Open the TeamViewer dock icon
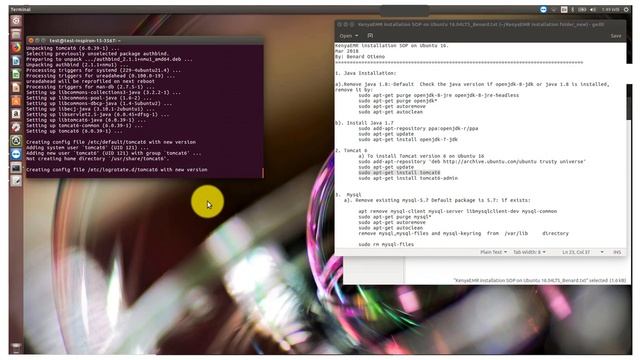 (16, 154)
